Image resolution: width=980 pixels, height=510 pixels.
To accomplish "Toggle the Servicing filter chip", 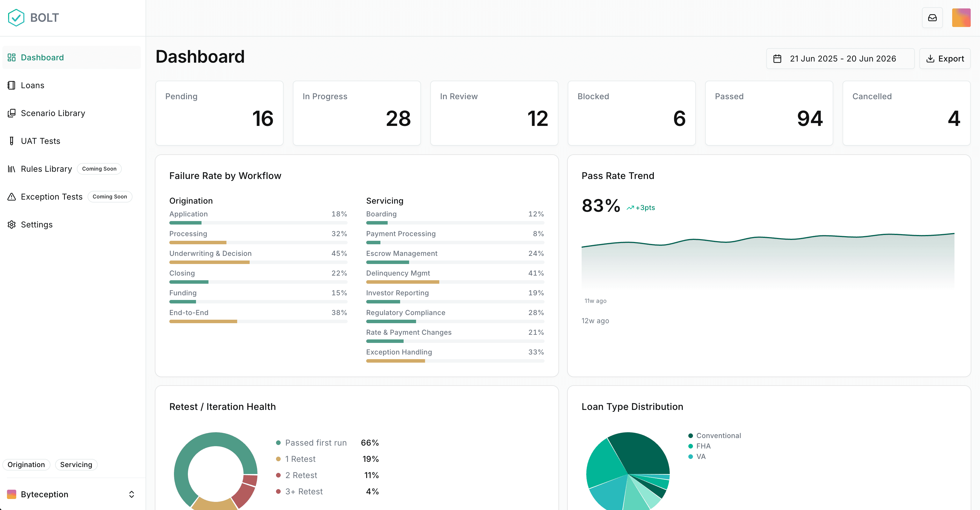I will click(76, 464).
